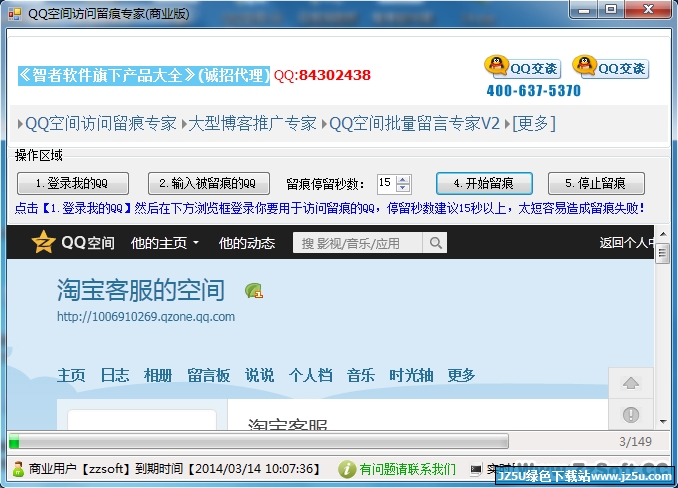Click the green progress bar
The height and width of the screenshot is (488, 678).
tap(259, 442)
